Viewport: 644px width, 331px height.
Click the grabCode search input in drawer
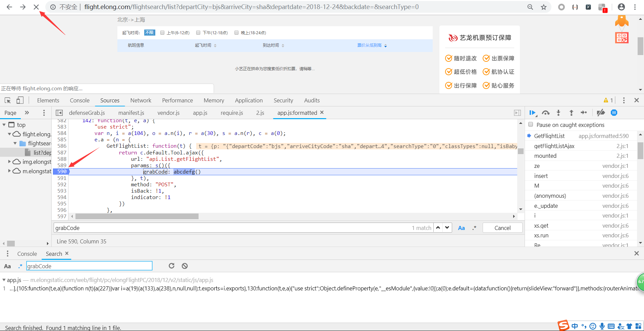click(89, 266)
